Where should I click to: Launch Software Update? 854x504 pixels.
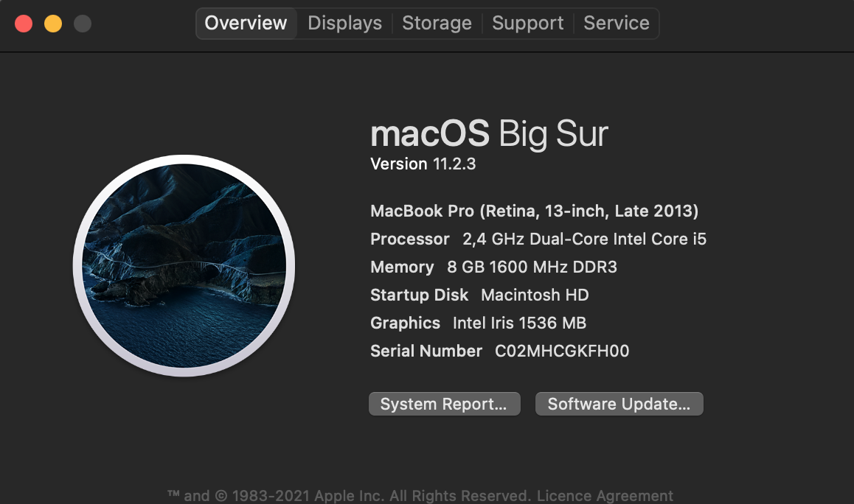(619, 404)
